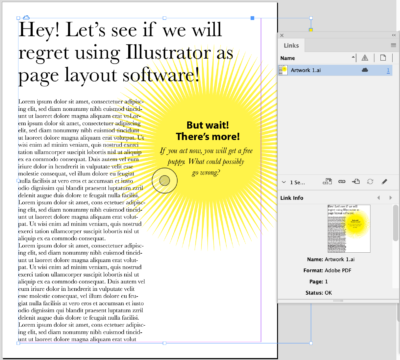The width and height of the screenshot is (400, 360).
Task: Click the Update Link refresh icon
Action: [x=370, y=181]
